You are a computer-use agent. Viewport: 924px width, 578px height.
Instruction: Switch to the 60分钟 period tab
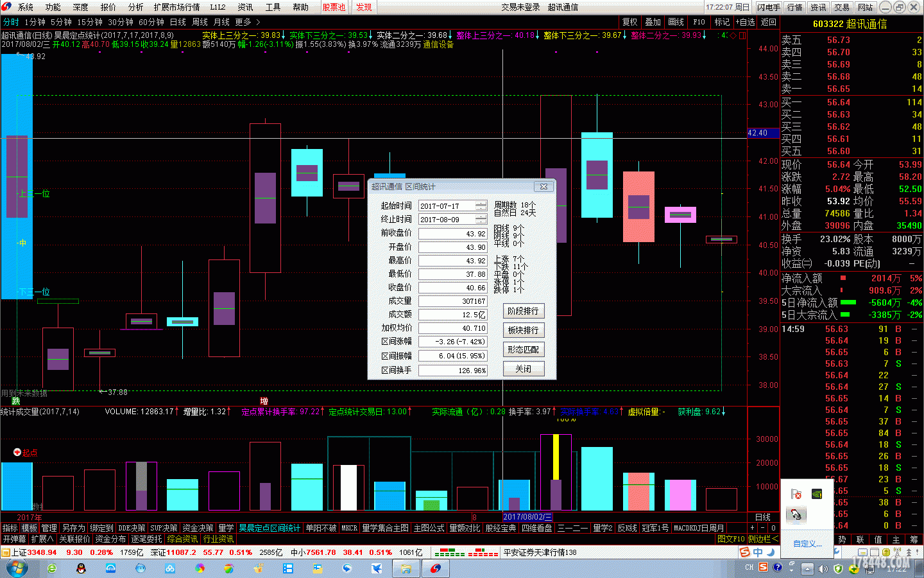point(151,22)
